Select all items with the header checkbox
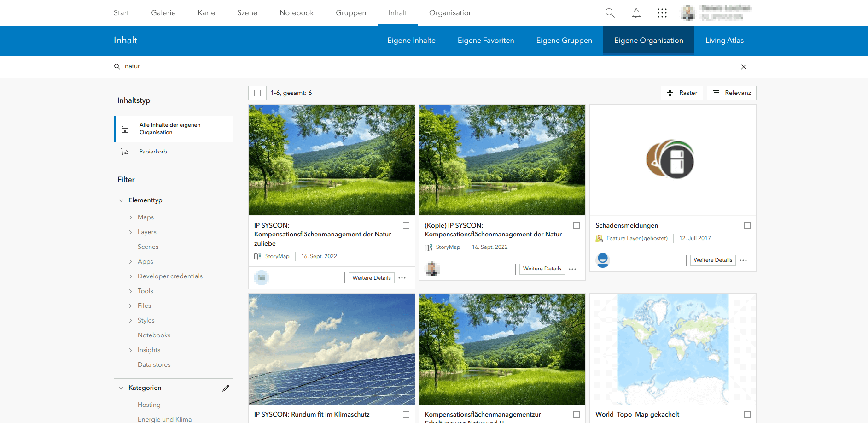 [x=257, y=93]
